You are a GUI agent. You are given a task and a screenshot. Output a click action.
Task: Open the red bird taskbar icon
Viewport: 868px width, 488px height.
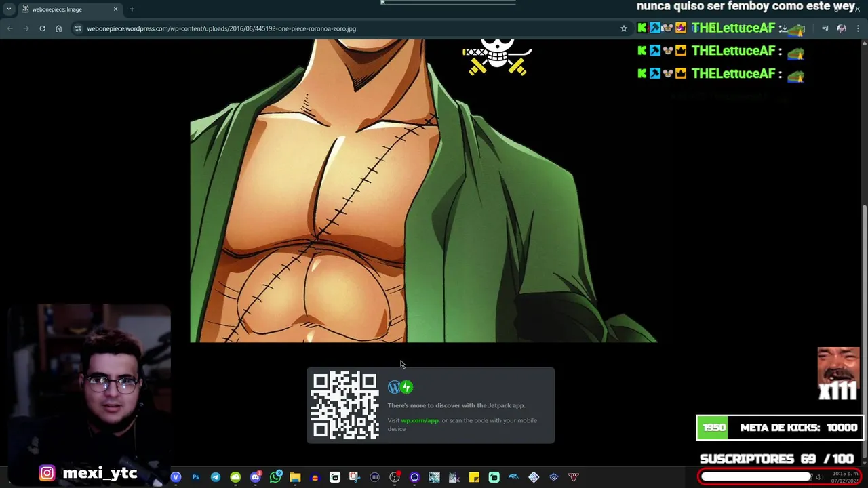click(574, 477)
